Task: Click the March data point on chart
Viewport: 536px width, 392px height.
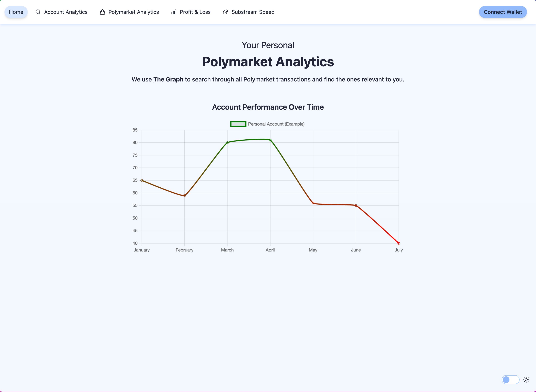Action: [227, 143]
